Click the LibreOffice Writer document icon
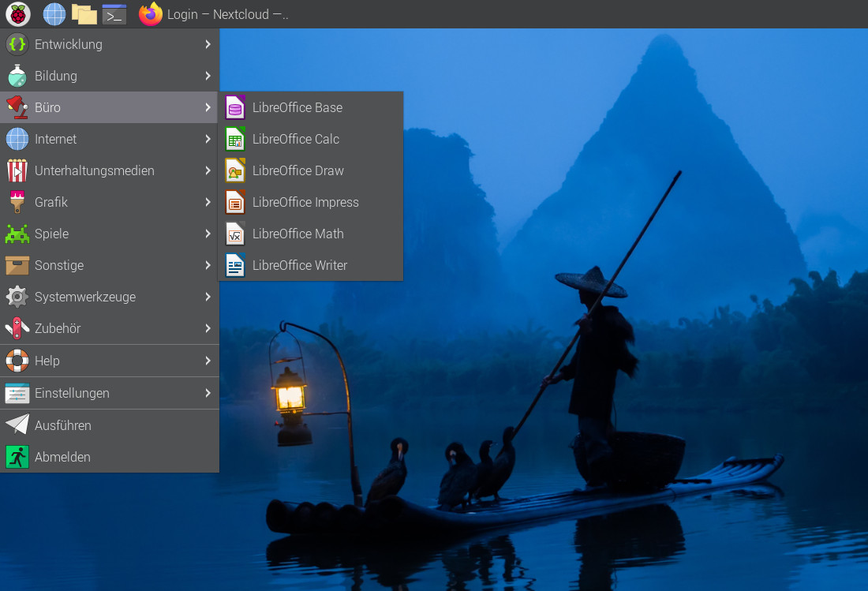The width and height of the screenshot is (868, 591). pos(235,265)
